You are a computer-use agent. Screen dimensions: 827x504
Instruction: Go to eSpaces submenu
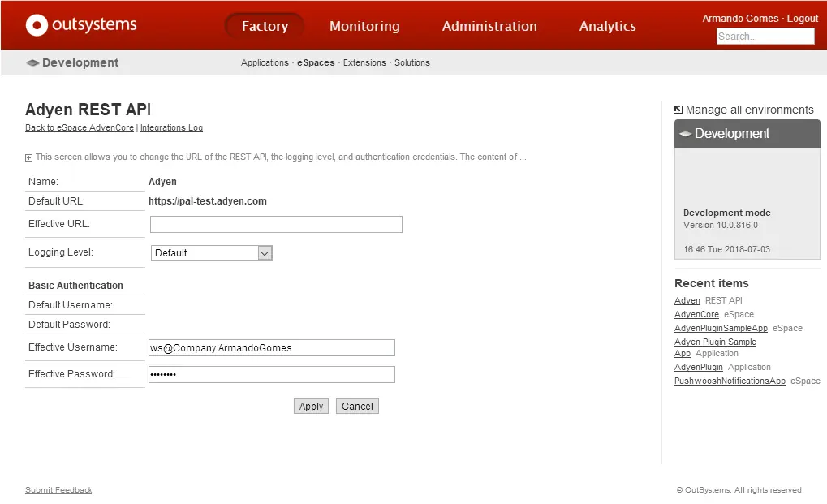(x=316, y=62)
